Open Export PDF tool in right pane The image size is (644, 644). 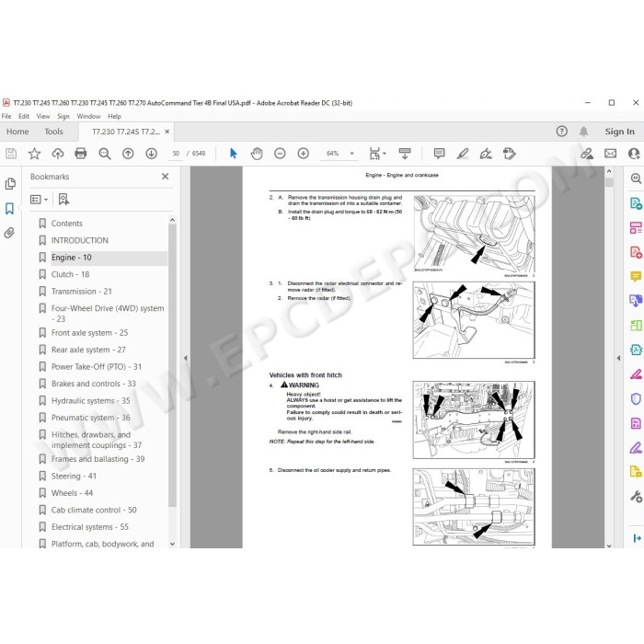click(x=636, y=203)
